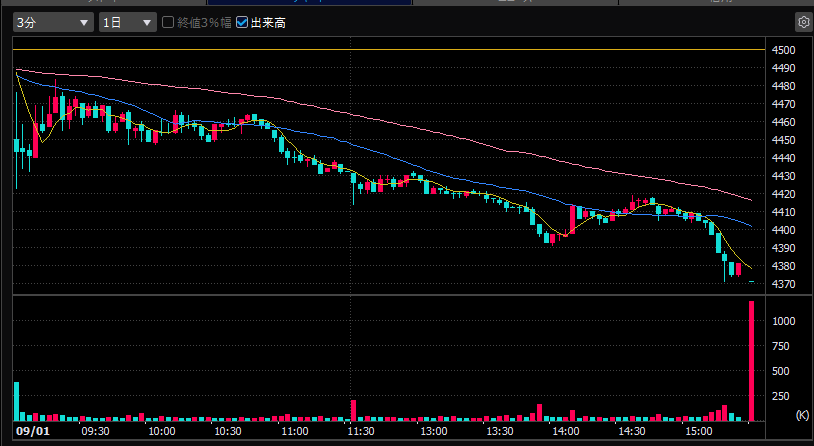Open the 1日 period dropdown
This screenshot has width=814, height=446.
128,23
